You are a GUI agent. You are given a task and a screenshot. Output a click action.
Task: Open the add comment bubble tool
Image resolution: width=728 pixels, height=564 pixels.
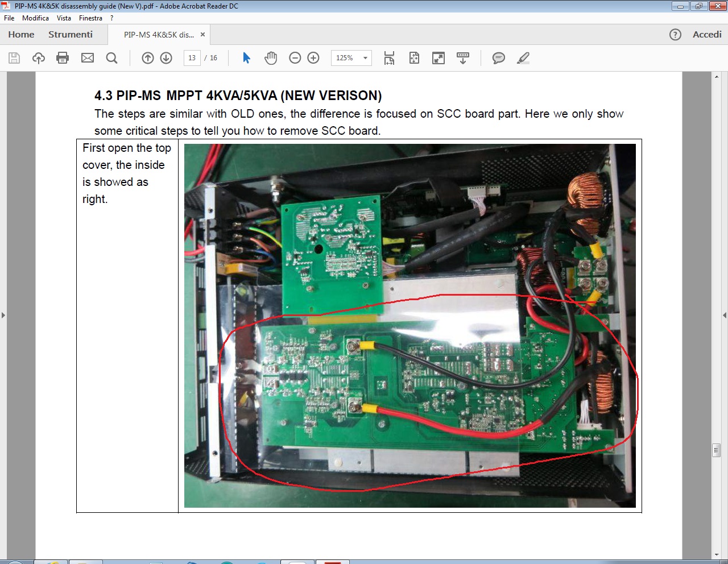point(498,58)
